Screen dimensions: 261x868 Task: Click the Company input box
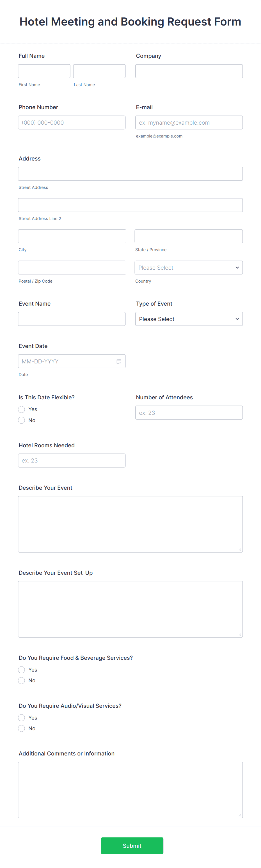(x=189, y=71)
